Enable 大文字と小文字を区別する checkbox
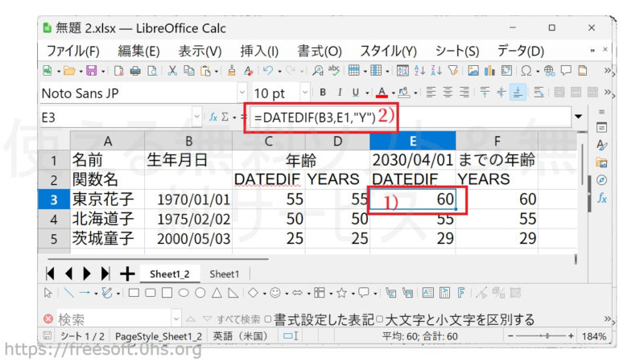 point(380,319)
